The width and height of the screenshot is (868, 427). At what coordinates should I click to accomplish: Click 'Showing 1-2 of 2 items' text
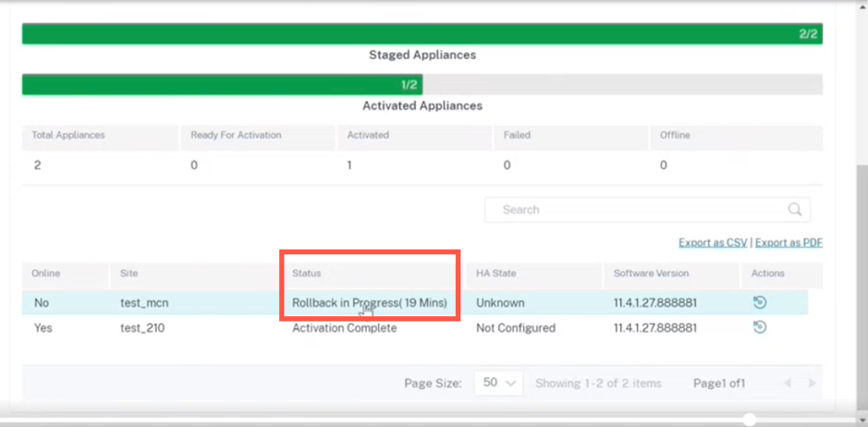pos(598,384)
